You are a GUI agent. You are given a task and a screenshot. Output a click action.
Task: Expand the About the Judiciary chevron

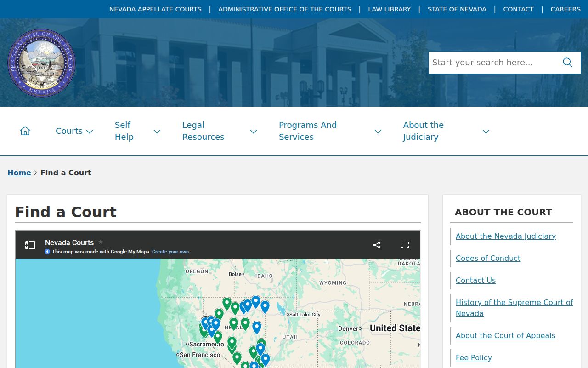pos(486,132)
